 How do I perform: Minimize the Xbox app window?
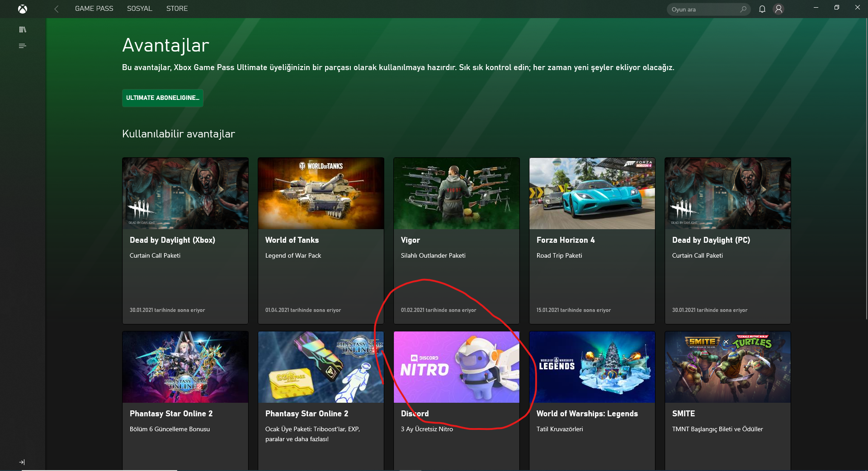click(x=816, y=8)
